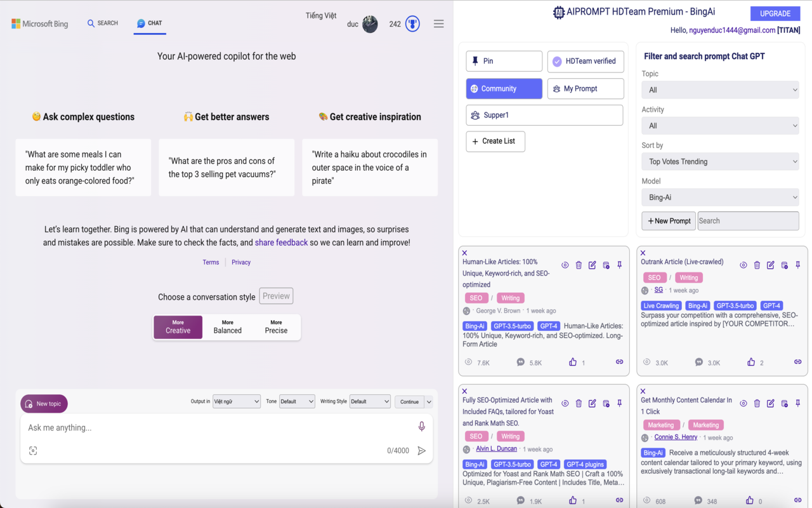Open the Terms link

(211, 262)
